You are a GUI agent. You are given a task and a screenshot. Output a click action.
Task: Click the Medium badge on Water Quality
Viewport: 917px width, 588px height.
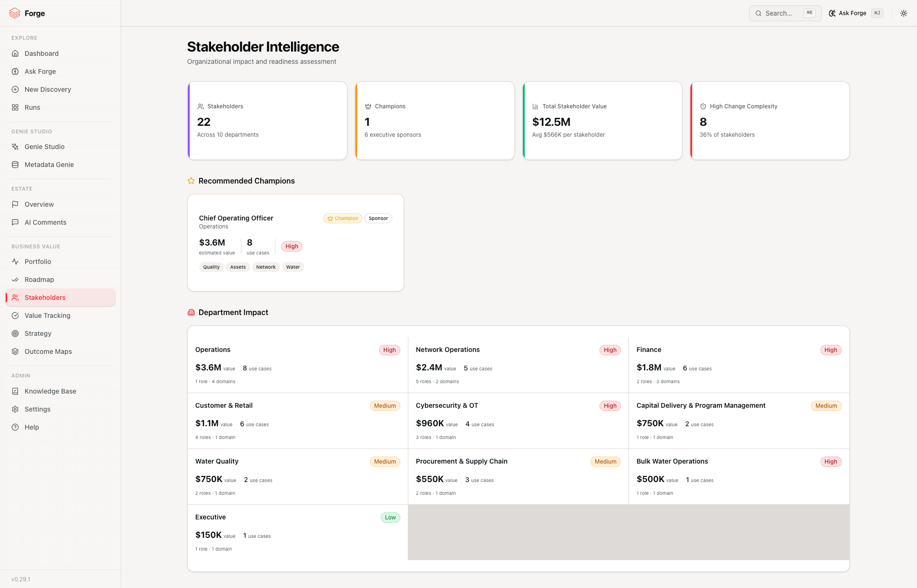[x=385, y=462]
